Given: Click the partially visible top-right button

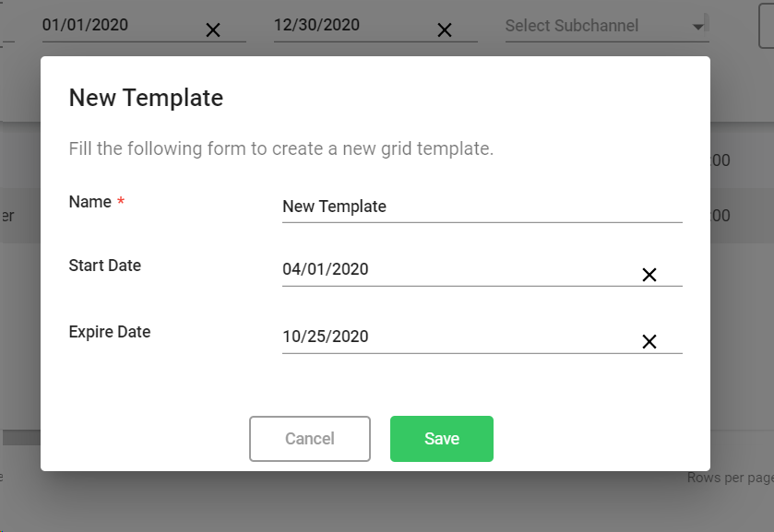Looking at the screenshot, I should (x=767, y=26).
